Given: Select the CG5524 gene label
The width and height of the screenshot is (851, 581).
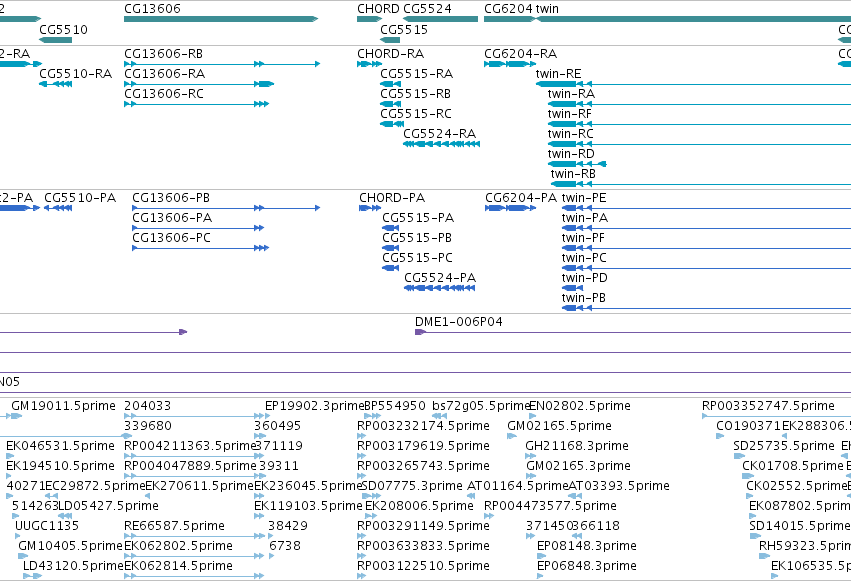Looking at the screenshot, I should click(x=428, y=9).
